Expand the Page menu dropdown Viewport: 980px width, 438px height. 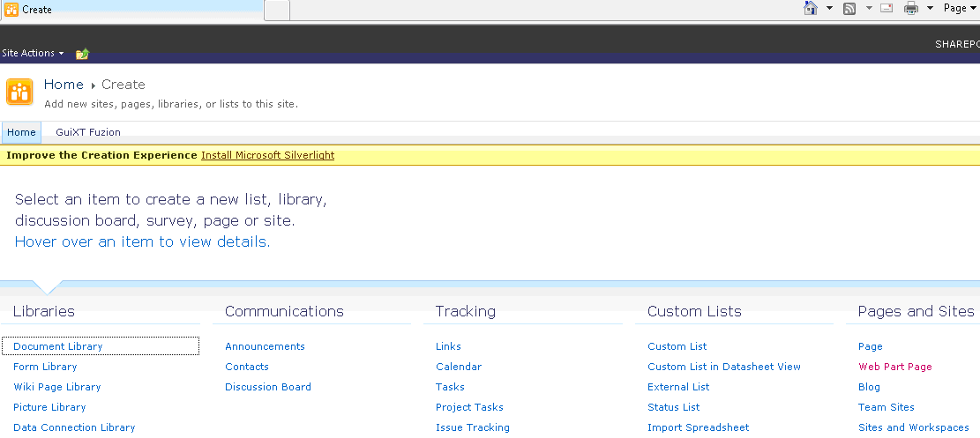click(960, 8)
